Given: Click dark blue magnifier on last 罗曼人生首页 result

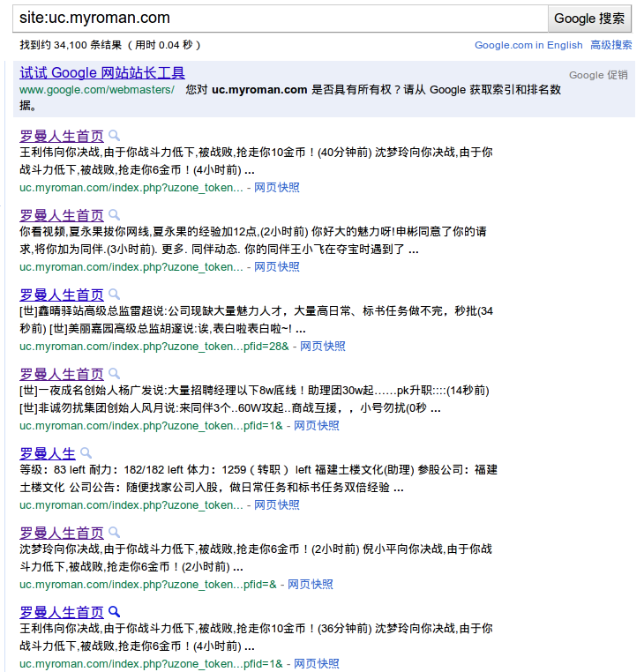Looking at the screenshot, I should coord(114,611).
